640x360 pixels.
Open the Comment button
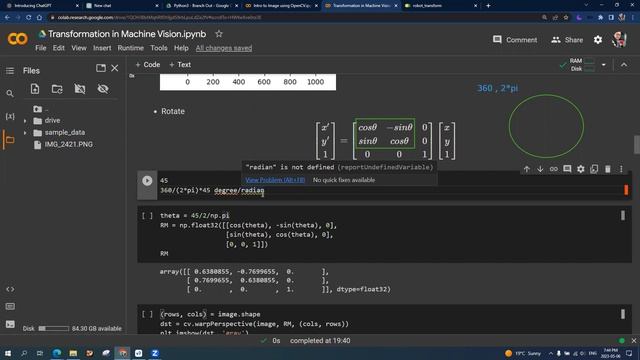pyautogui.click(x=515, y=40)
